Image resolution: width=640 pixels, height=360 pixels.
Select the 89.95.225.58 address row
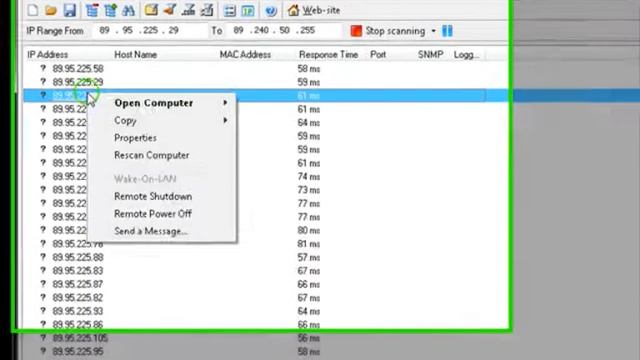78,69
